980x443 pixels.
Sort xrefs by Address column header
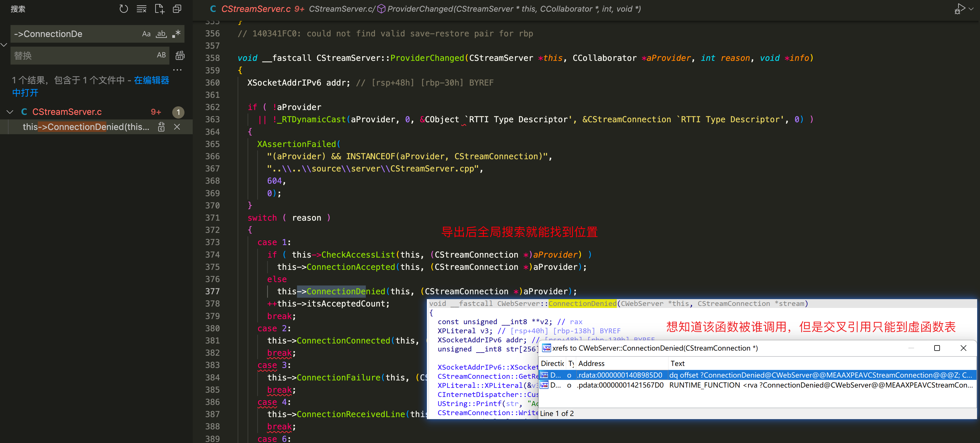[x=622, y=363]
